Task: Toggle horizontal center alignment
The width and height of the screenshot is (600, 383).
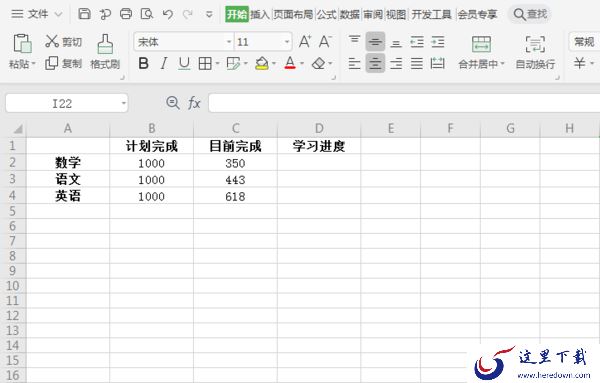Action: tap(375, 63)
